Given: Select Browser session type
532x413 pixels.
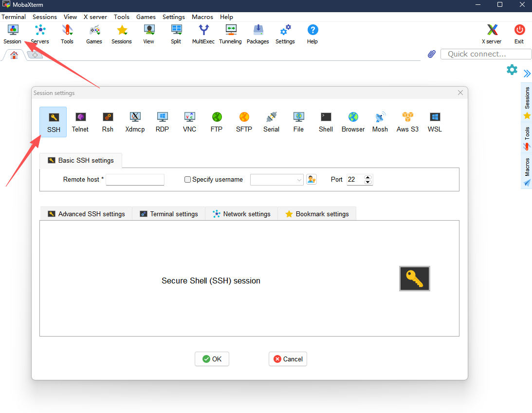Looking at the screenshot, I should [x=353, y=122].
